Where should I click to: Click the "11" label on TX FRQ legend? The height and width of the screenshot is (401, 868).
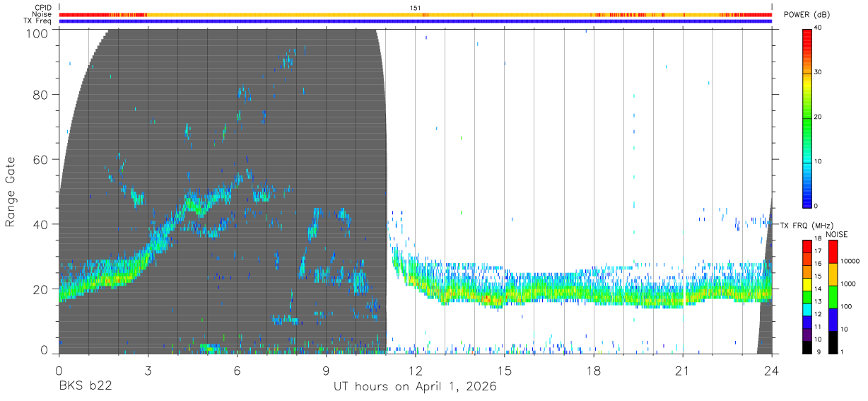[818, 327]
